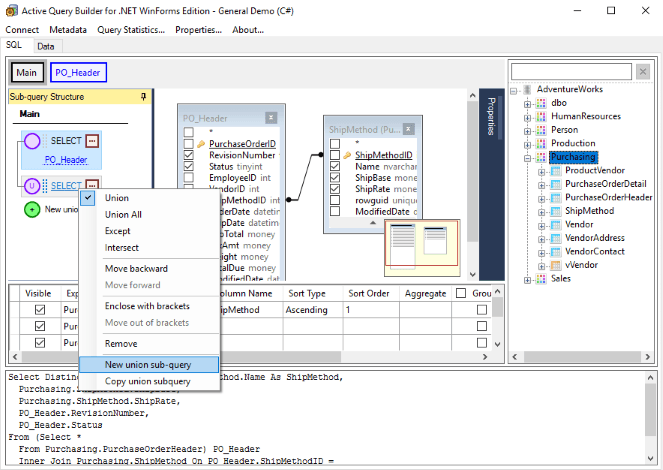663x470 pixels.
Task: Toggle the ShipBase checkbox
Action: point(335,178)
